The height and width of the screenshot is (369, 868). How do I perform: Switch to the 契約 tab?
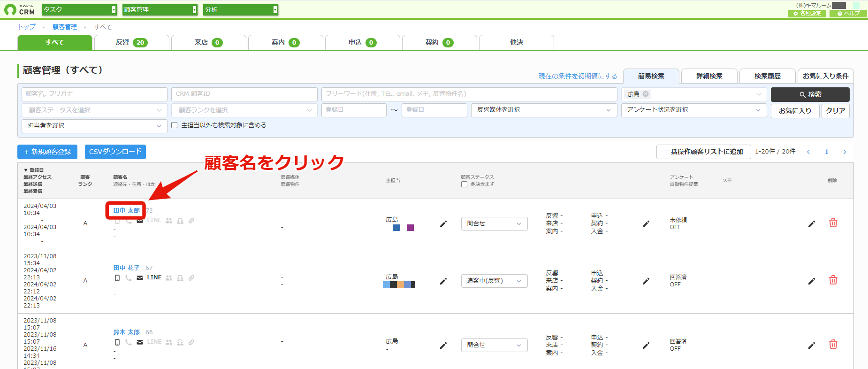(x=439, y=42)
